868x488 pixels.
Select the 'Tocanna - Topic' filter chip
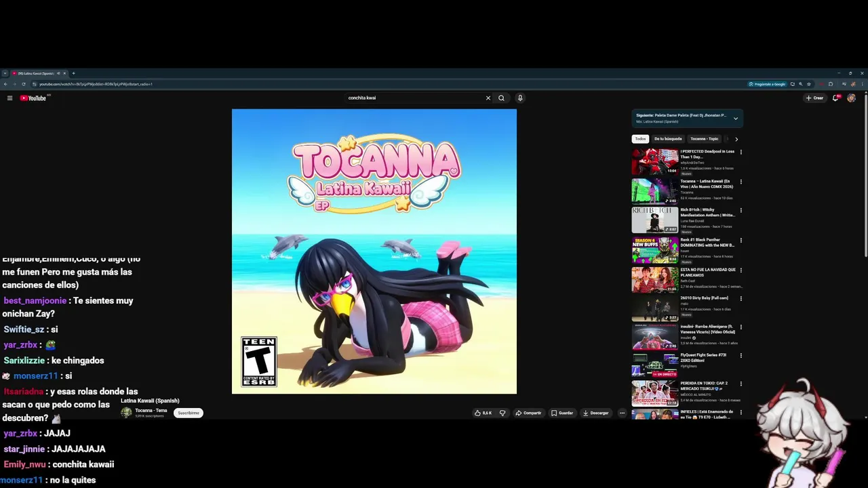[x=704, y=139]
